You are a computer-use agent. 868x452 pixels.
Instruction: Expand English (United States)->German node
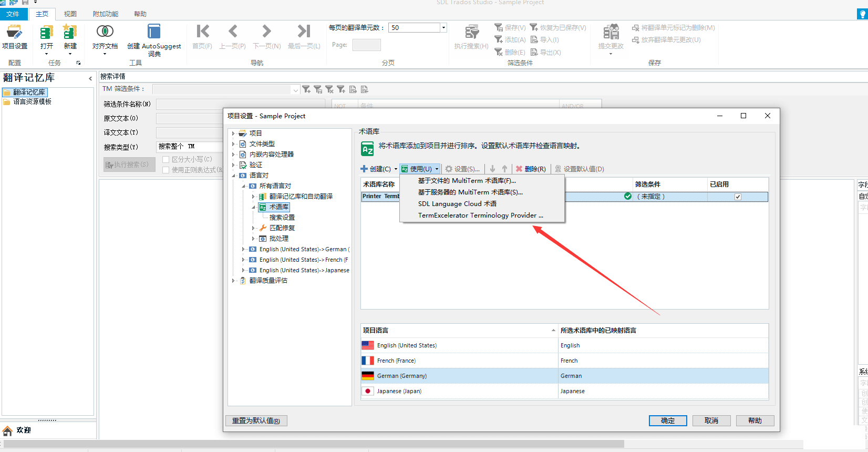point(243,249)
